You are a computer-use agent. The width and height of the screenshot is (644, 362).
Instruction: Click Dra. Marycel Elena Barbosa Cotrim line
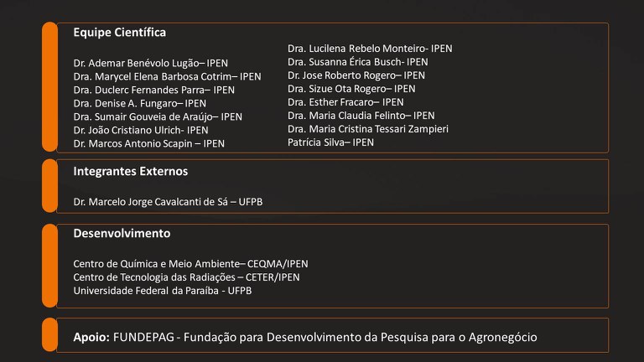click(167, 76)
